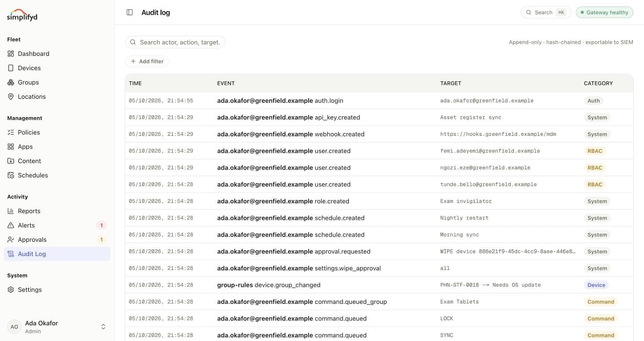
Task: Click the Exam invigilator target
Action: click(x=466, y=201)
